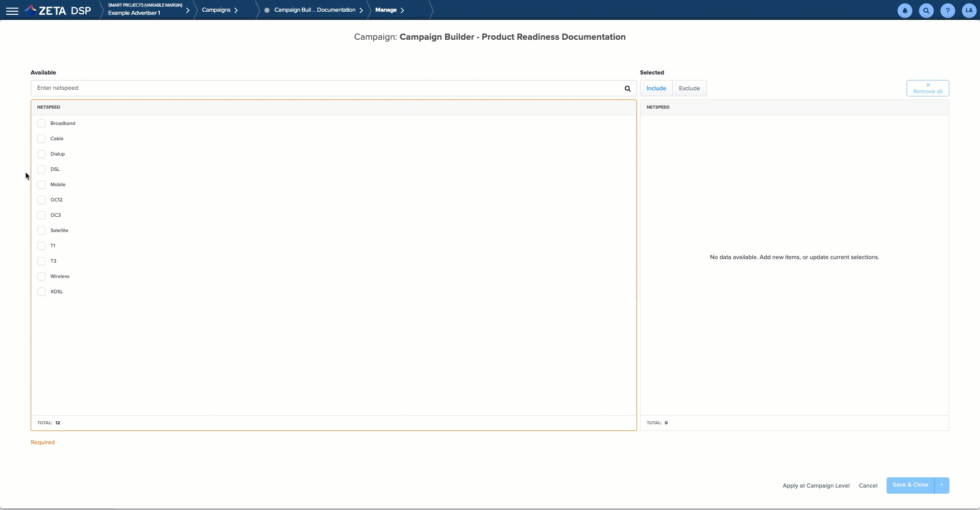Viewport: 980px width, 510px height.
Task: Switch to the Include tab
Action: coord(656,89)
